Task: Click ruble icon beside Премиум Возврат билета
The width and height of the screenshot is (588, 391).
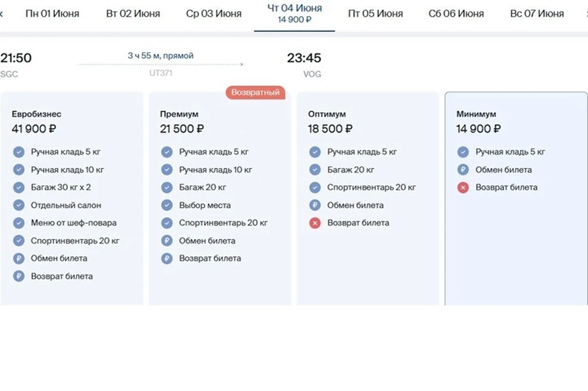Action: (167, 259)
